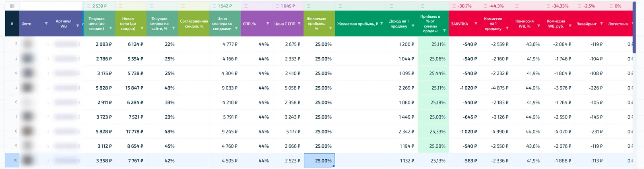Select the # header cell
Image resolution: width=644 pixels, height=169 pixels.
click(x=12, y=23)
